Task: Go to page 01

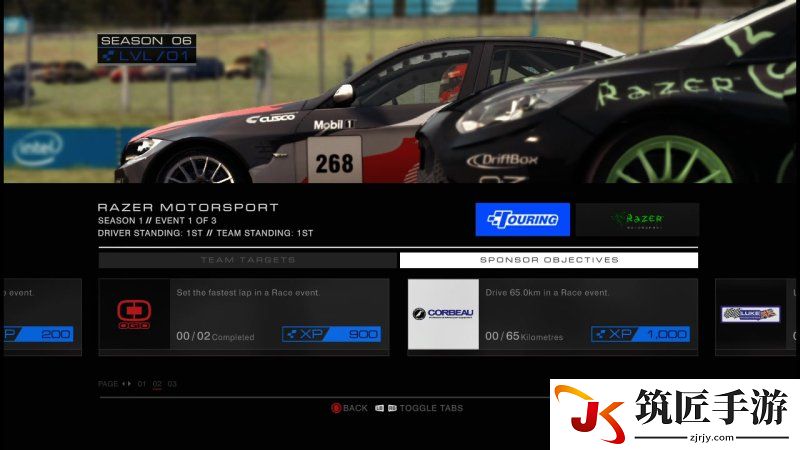Action: [x=142, y=384]
